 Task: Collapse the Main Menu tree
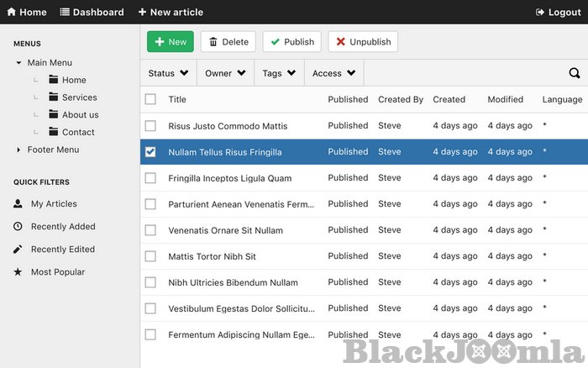coord(18,63)
